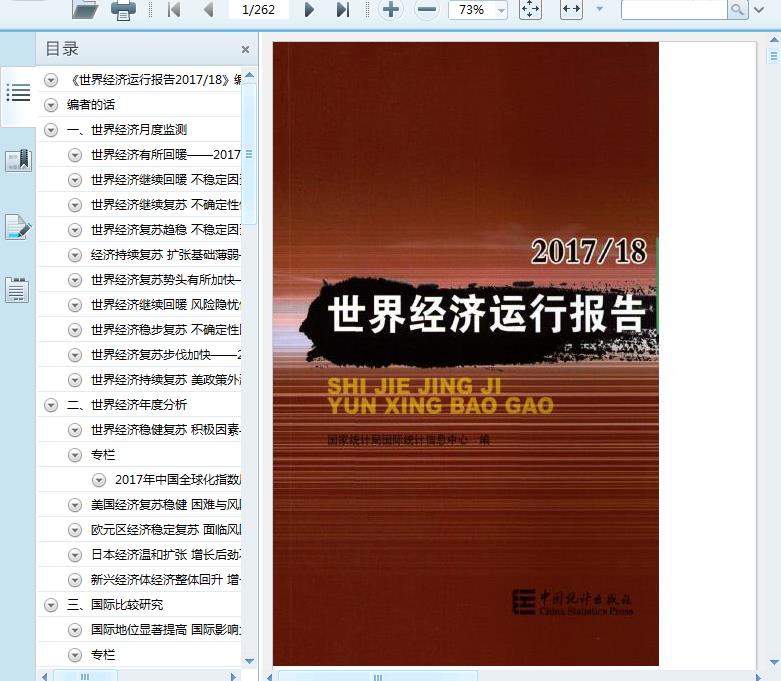Open 世界经济持续复苏 美政策外 entry
Image resolution: width=781 pixels, height=681 pixels.
click(x=166, y=380)
